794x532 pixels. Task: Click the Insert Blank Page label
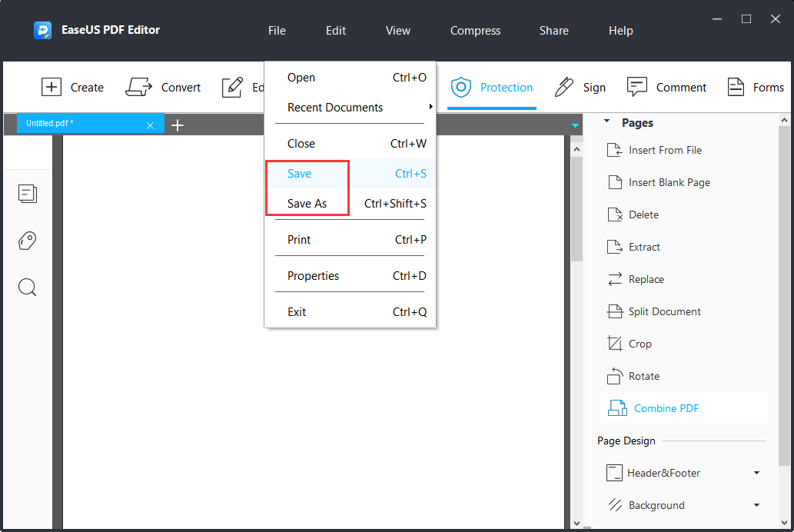click(x=669, y=182)
